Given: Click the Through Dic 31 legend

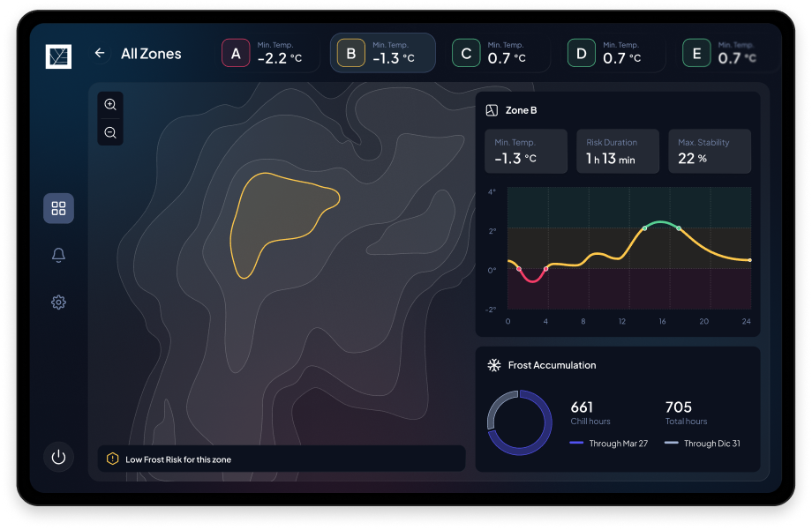Looking at the screenshot, I should [703, 444].
